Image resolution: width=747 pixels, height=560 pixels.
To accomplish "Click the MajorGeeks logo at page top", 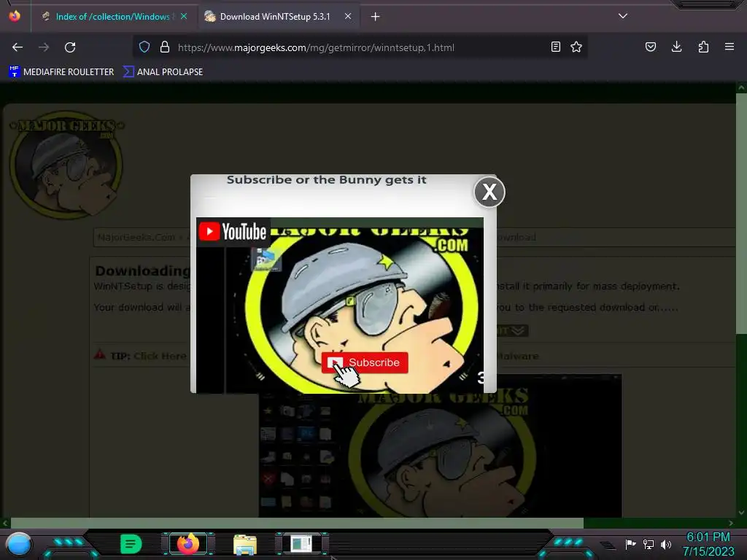I will coord(66,165).
